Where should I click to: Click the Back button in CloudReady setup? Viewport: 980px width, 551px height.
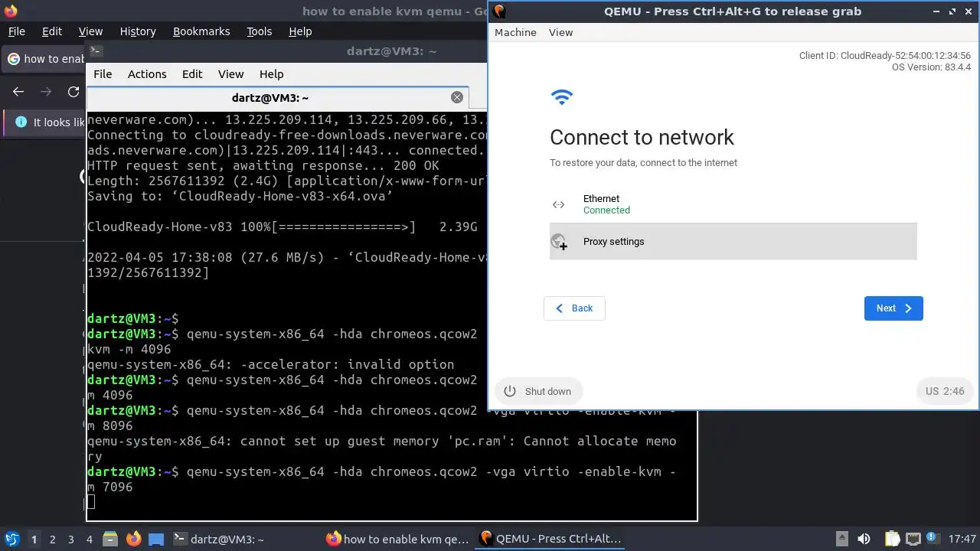(574, 308)
